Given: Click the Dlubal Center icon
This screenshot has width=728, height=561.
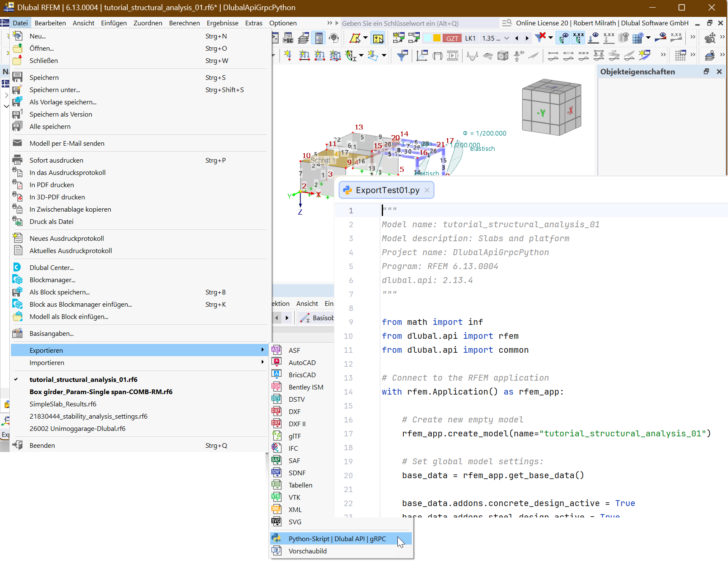Looking at the screenshot, I should (17, 267).
